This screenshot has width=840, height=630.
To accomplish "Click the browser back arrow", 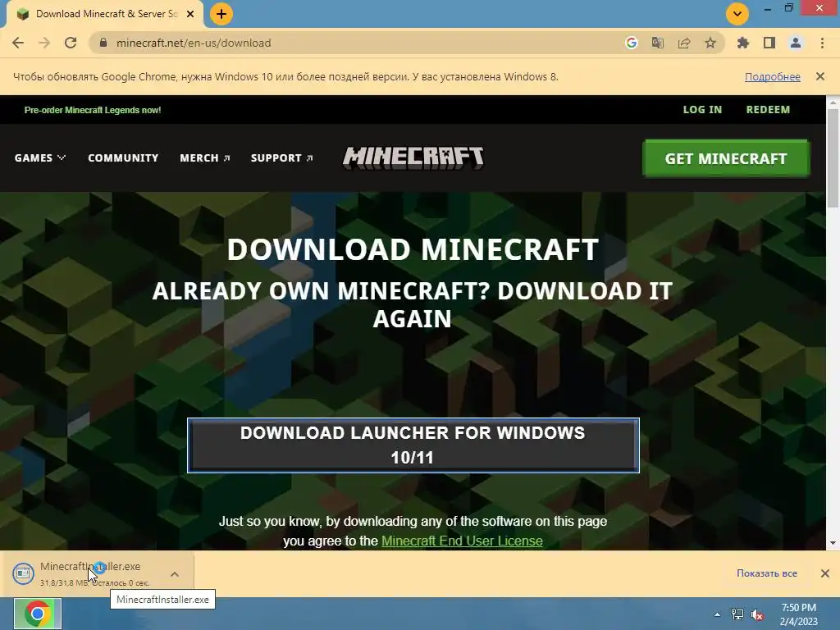I will 18,43.
